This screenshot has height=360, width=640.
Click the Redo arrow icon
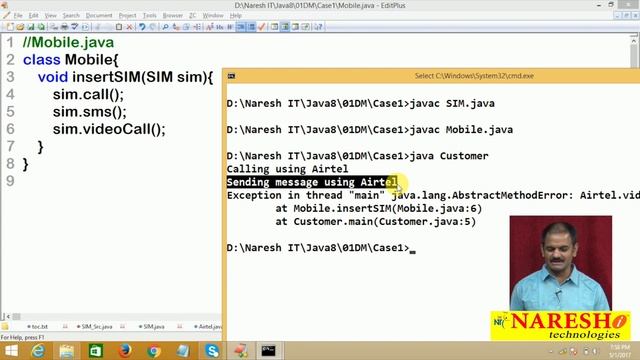152,27
